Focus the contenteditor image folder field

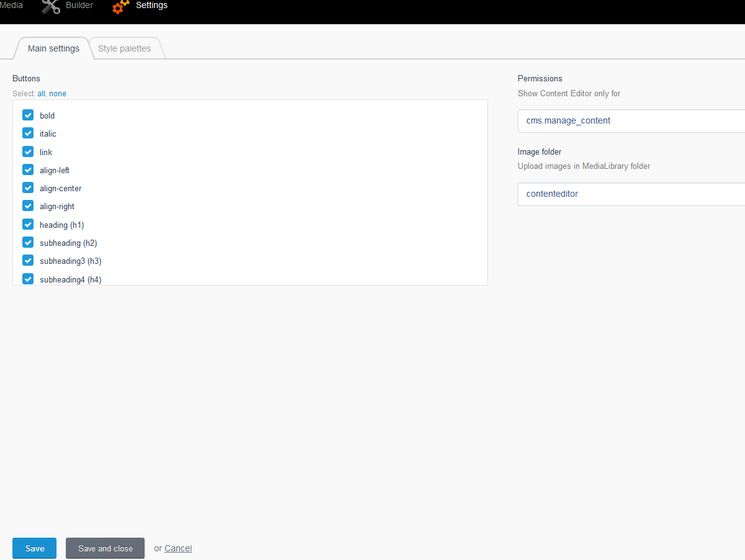tap(631, 194)
